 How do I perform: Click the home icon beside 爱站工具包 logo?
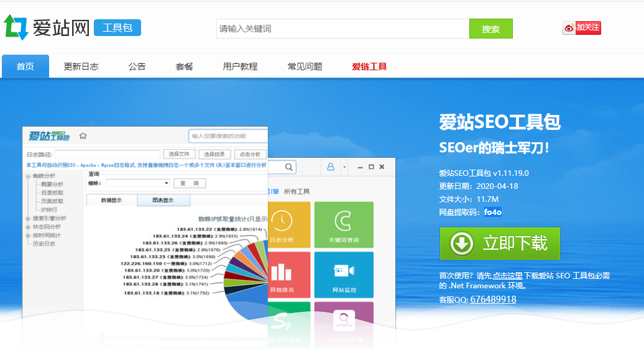coord(83,136)
